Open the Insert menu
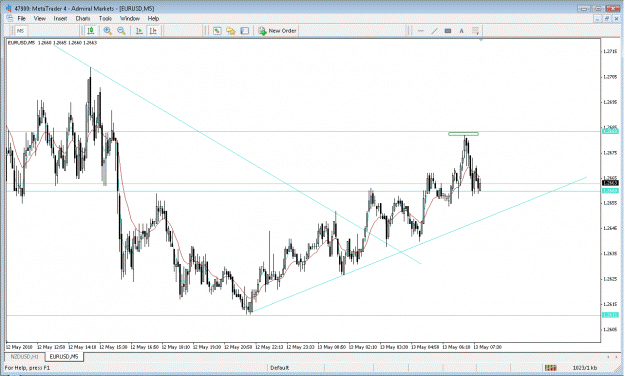This screenshot has height=376, width=625. coord(60,18)
